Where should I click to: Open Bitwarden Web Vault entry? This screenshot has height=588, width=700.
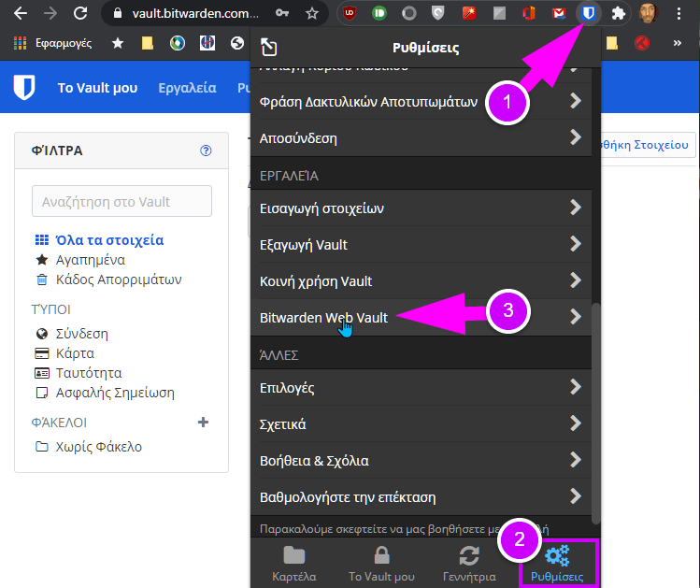point(421,318)
